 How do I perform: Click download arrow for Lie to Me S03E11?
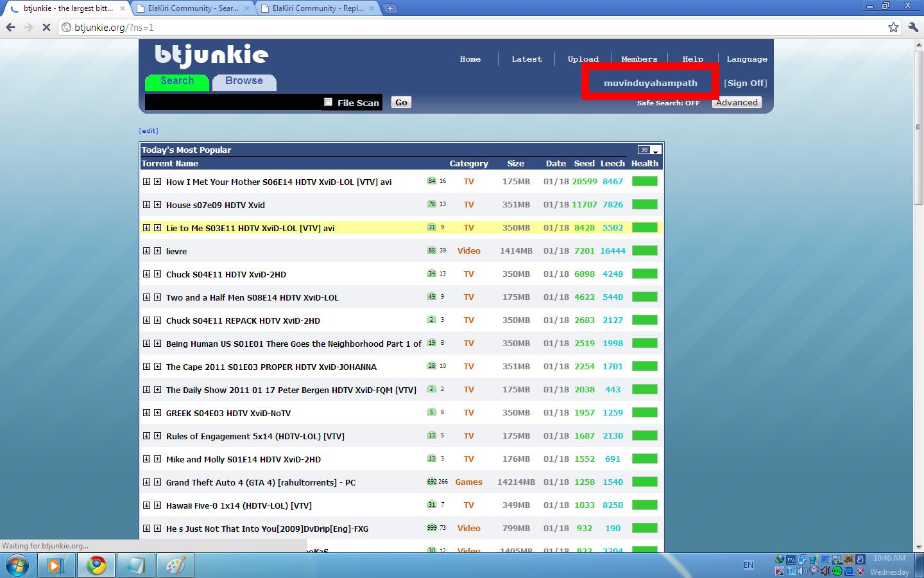146,228
